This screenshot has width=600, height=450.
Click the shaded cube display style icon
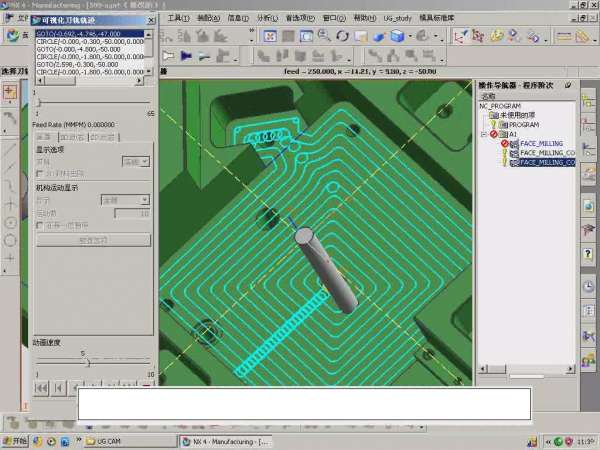tap(398, 36)
